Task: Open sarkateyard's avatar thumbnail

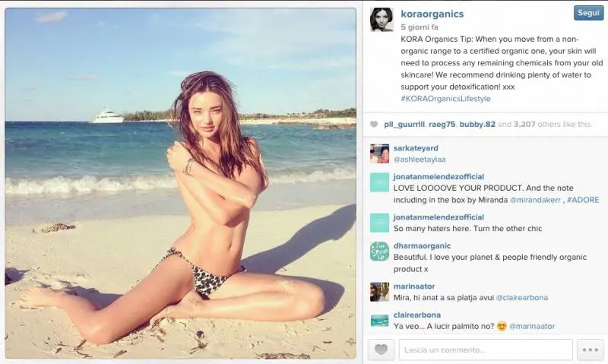Action: [379, 154]
